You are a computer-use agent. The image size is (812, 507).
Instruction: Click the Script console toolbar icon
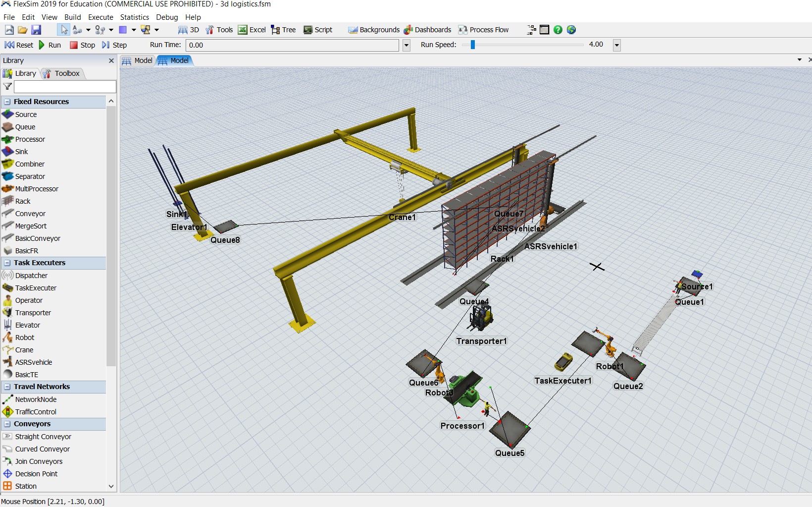(x=318, y=30)
